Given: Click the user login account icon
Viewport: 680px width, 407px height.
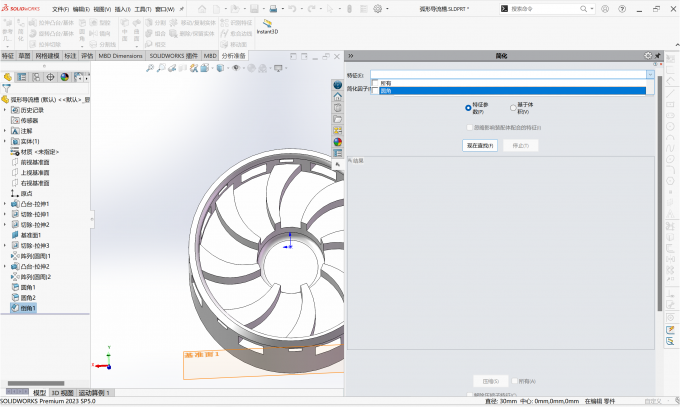Looking at the screenshot, I should pos(605,9).
